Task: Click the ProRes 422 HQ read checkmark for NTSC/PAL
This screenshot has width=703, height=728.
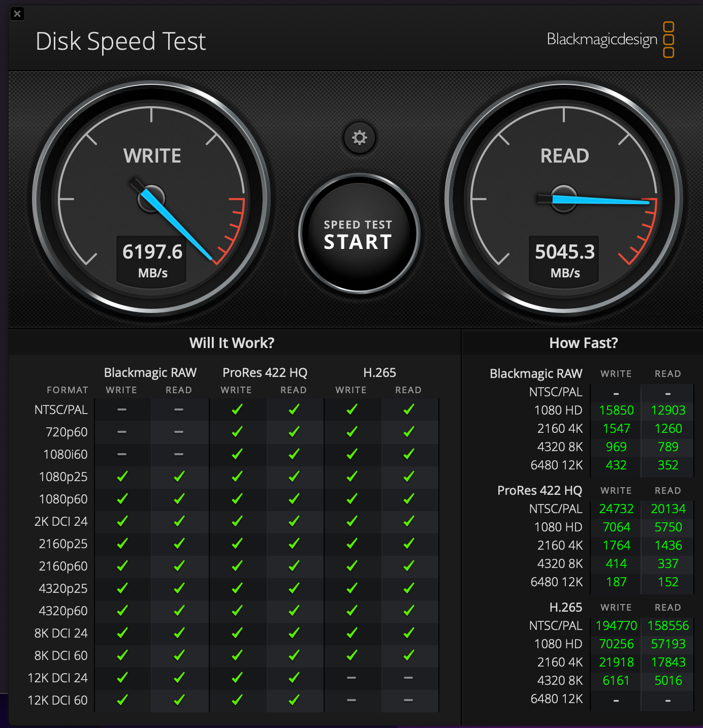Action: tap(294, 409)
